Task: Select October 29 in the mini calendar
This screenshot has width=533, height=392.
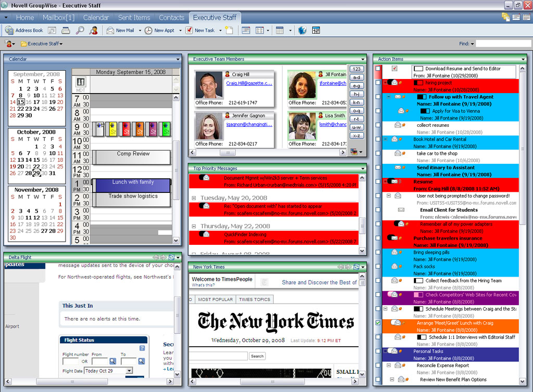Action: 36,173
